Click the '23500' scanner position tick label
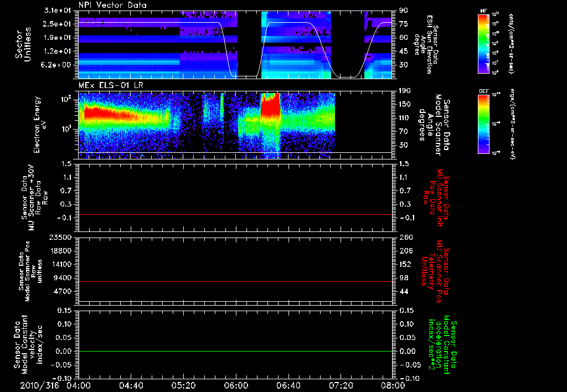The height and width of the screenshot is (392, 567). [x=59, y=237]
